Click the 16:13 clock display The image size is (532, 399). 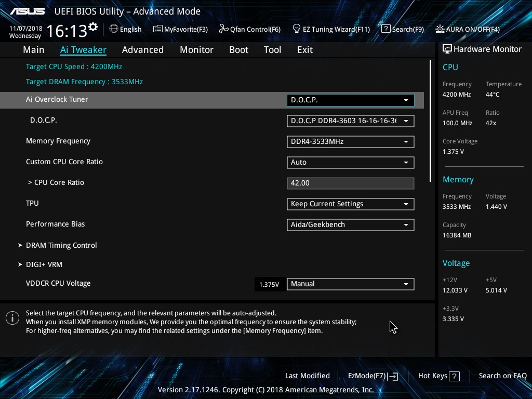pyautogui.click(x=67, y=31)
